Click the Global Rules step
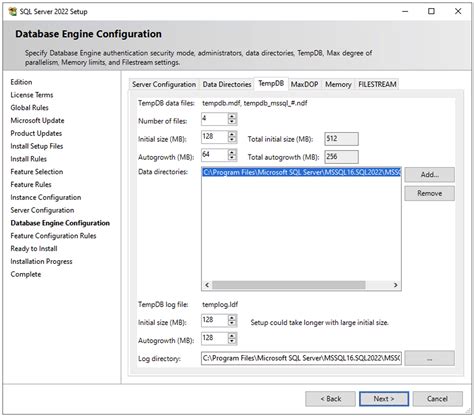The width and height of the screenshot is (474, 417). pyautogui.click(x=29, y=108)
